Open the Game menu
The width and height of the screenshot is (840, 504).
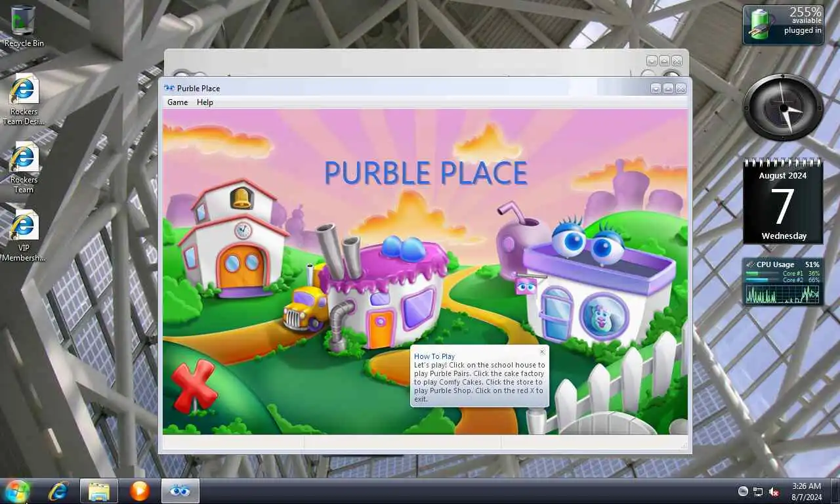point(177,102)
